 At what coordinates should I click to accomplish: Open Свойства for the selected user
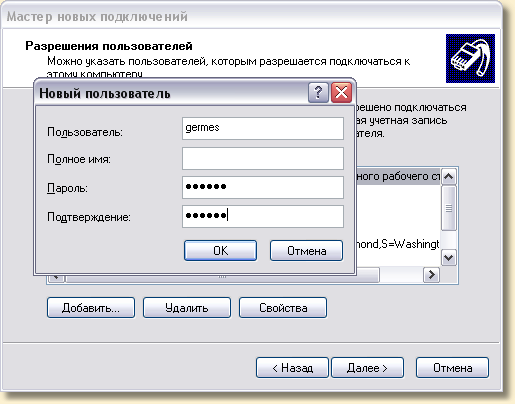pos(283,308)
